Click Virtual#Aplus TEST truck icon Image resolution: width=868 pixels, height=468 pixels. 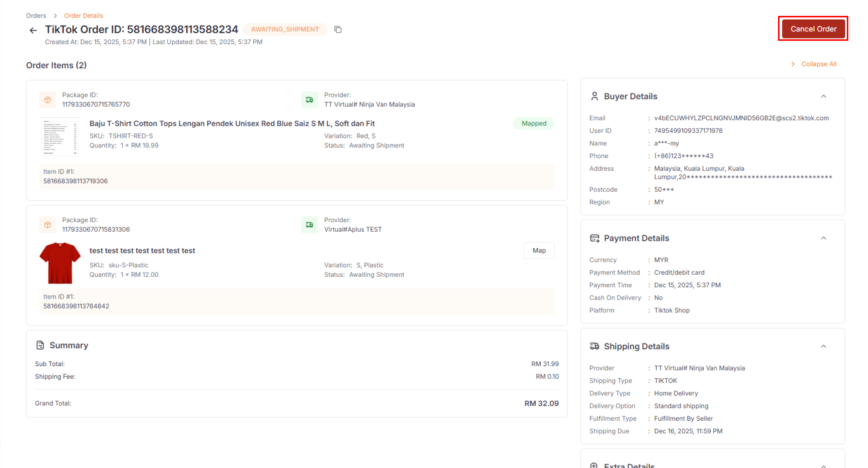pyautogui.click(x=309, y=225)
